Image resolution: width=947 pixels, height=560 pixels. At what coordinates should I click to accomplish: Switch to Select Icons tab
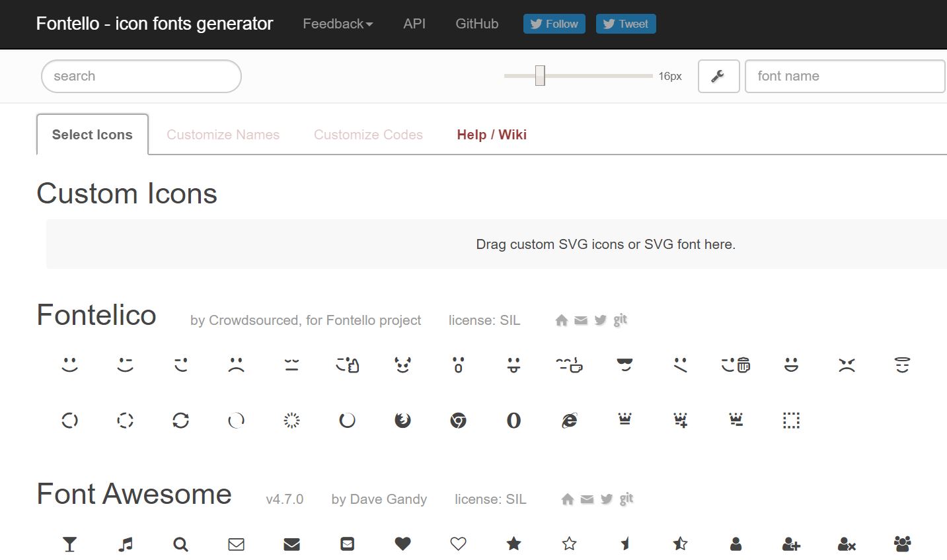point(93,135)
